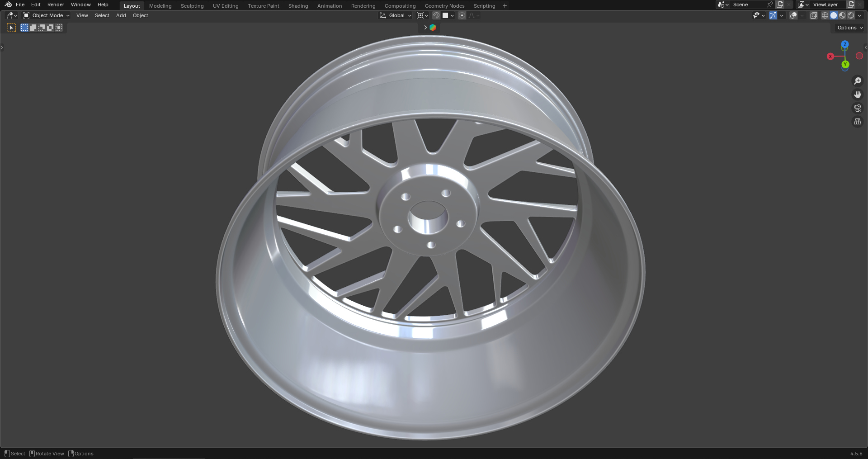Click the Blender logo icon
Image resolution: width=868 pixels, height=459 pixels.
coord(8,5)
